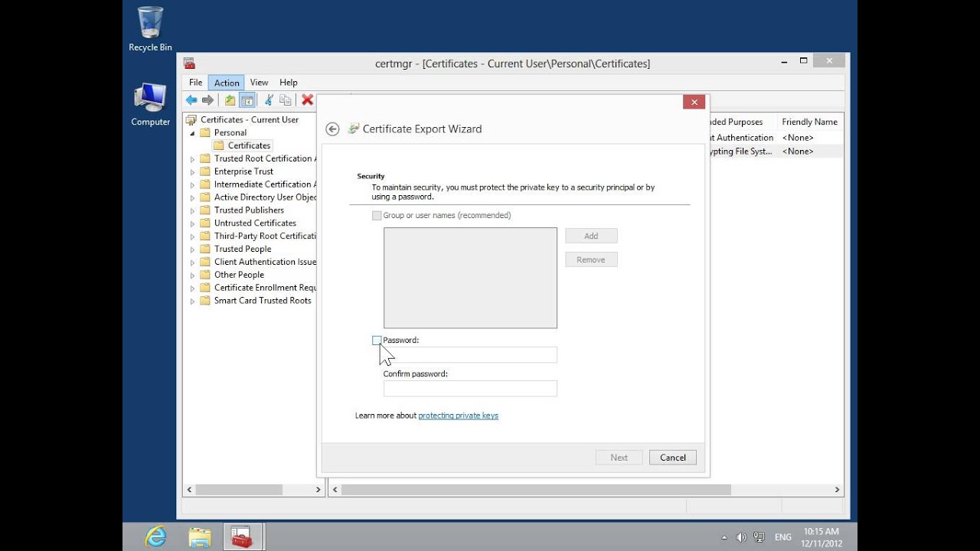Image resolution: width=980 pixels, height=551 pixels.
Task: Click the certmgr toolbox taskbar button
Action: coord(243,536)
